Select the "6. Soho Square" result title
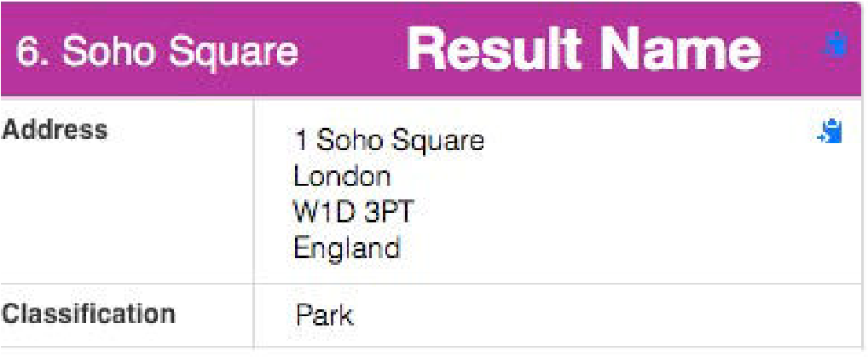 (x=157, y=53)
